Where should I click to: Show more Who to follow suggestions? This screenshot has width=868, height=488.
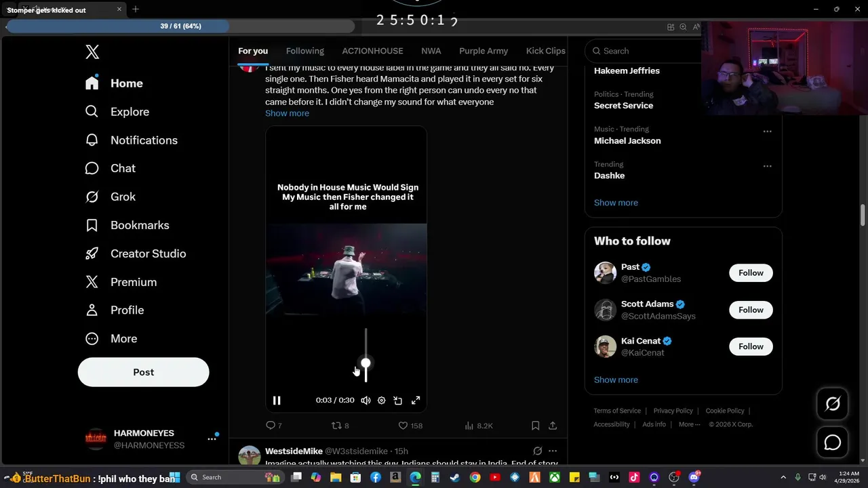point(616,380)
